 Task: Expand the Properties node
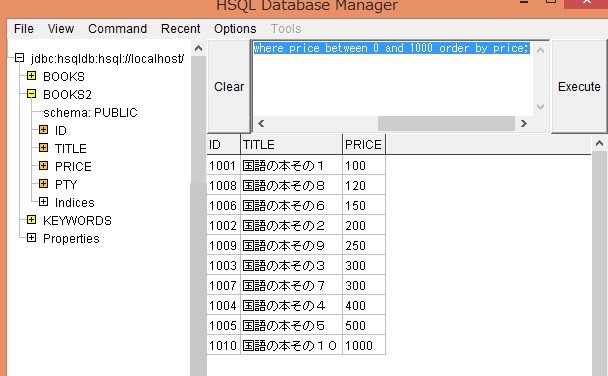(x=31, y=238)
